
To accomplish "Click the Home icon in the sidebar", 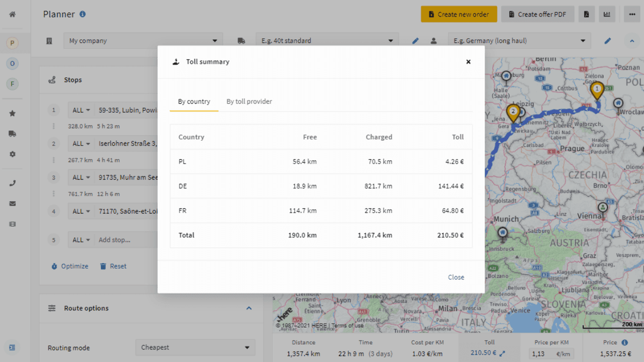I will pos(12,14).
